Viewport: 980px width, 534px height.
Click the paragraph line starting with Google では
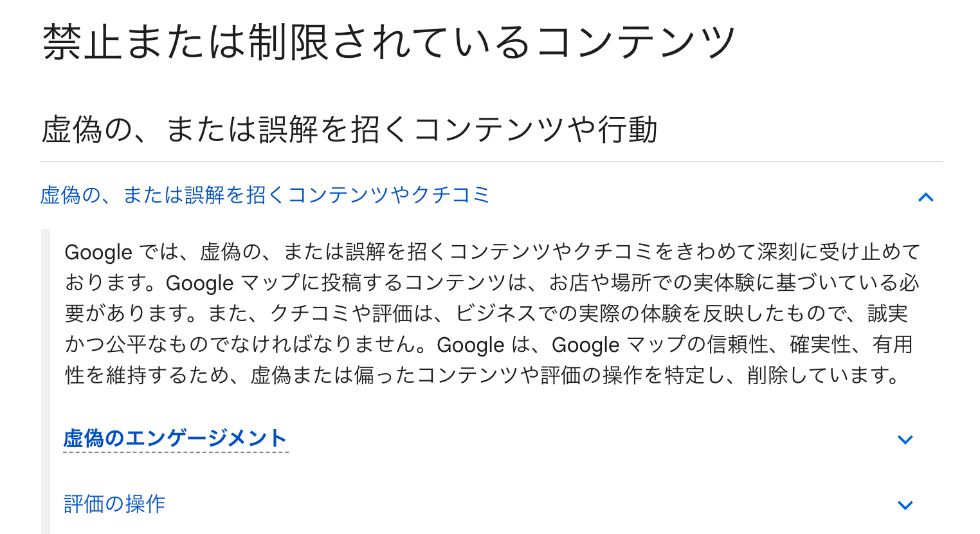point(492,252)
